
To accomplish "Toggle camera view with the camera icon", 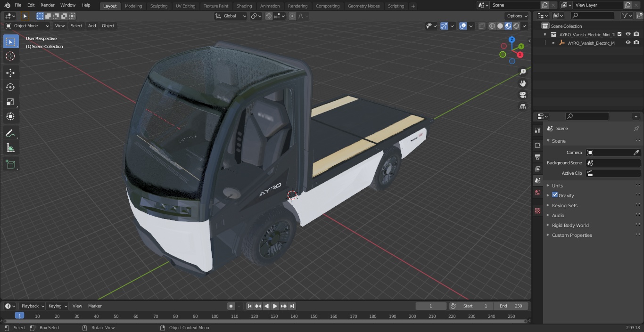I will [523, 95].
